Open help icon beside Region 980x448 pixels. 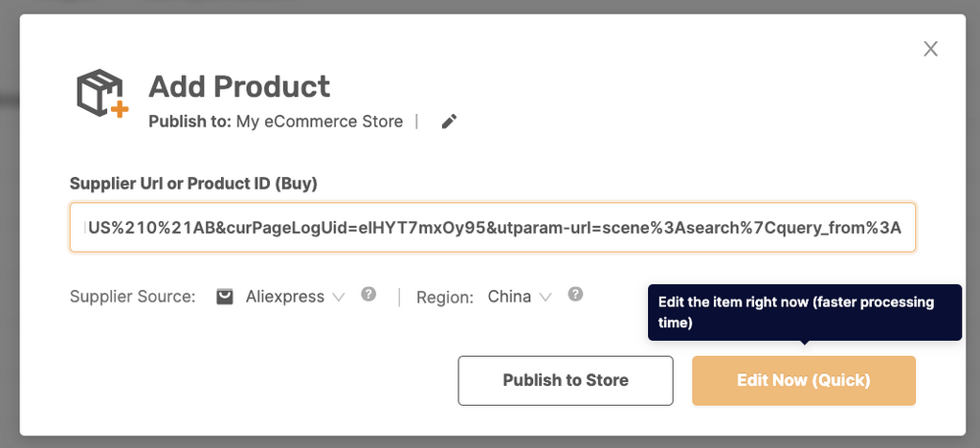click(575, 294)
